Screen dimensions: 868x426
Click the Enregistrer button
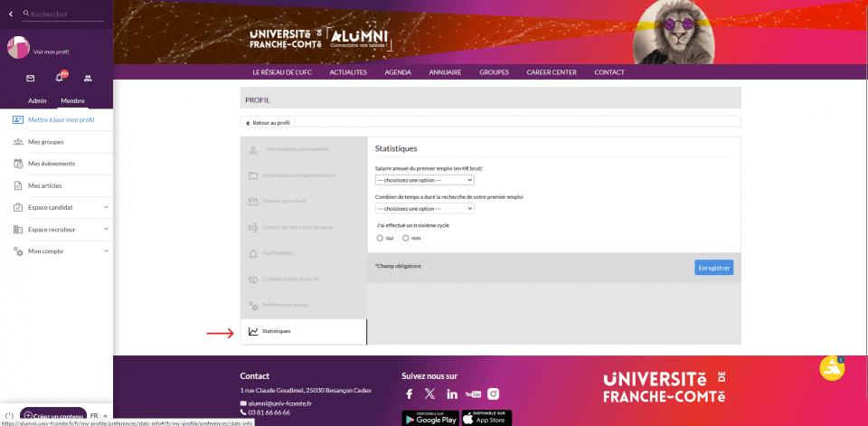point(713,267)
